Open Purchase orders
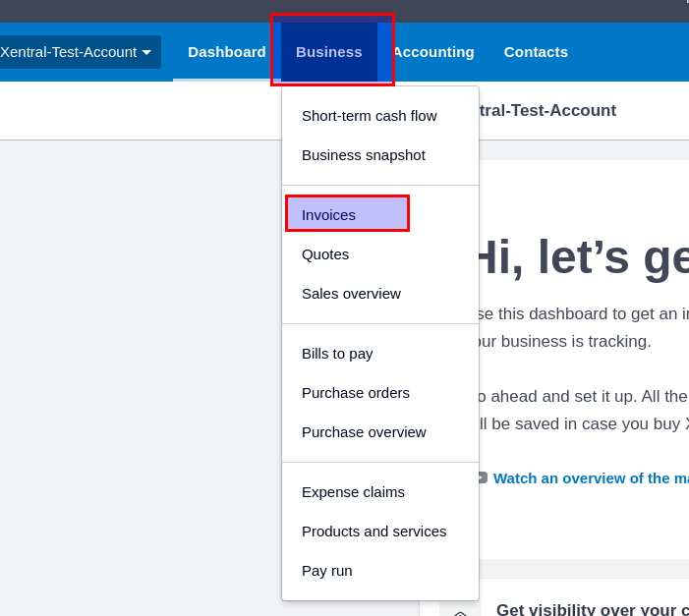This screenshot has width=689, height=616. [356, 393]
